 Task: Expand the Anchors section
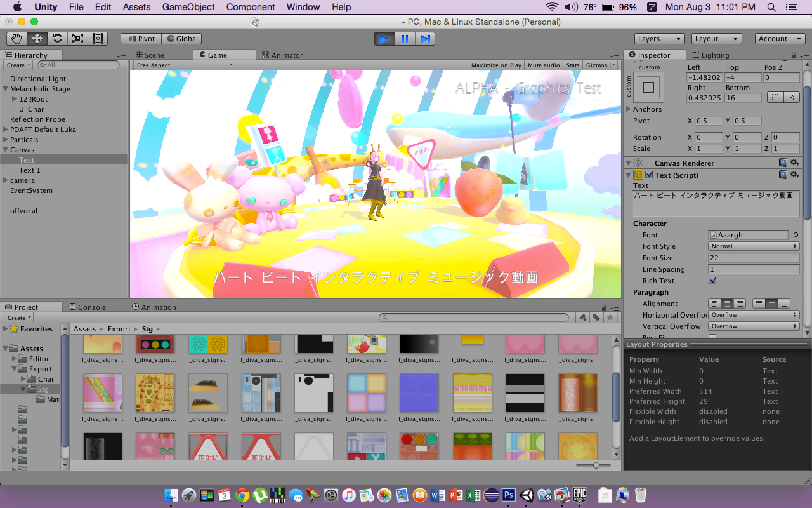pos(629,109)
